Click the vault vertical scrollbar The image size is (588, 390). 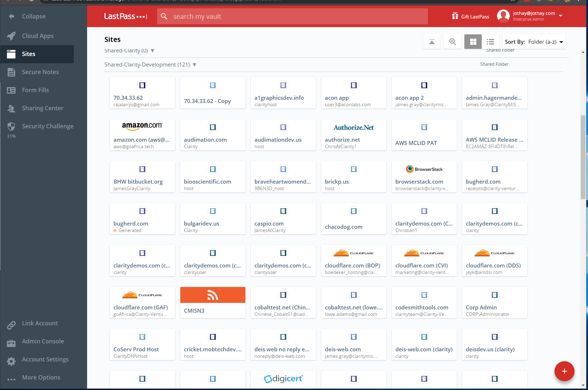[583, 157]
